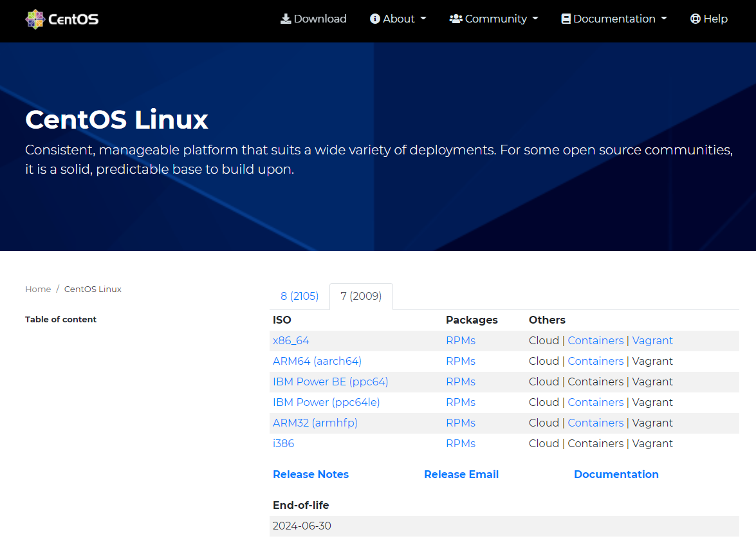Click the CentOS logo icon
Screen dimensions: 756x552
[35, 19]
